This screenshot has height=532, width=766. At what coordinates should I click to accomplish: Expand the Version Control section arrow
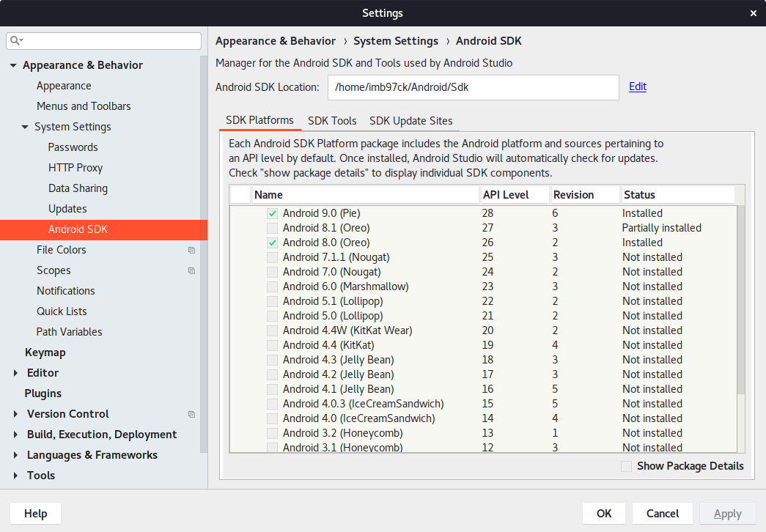click(15, 414)
